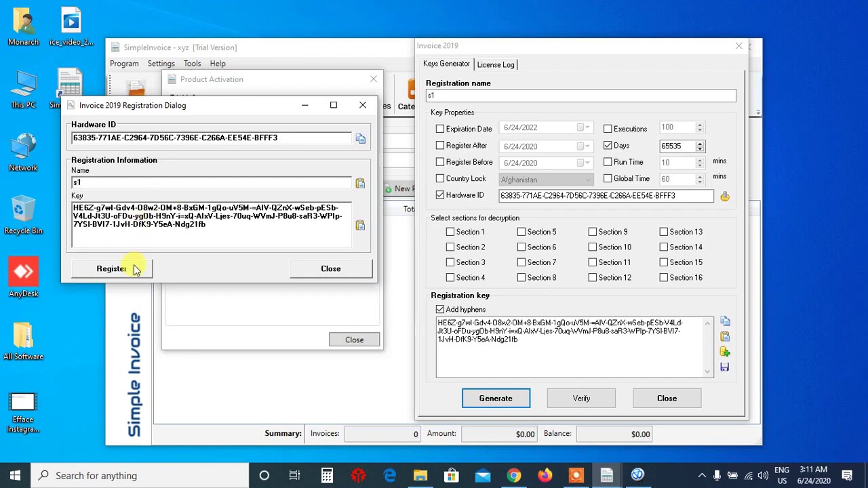Viewport: 868px width, 488px height.
Task: Check Section 16 for decryption
Action: coord(664,277)
